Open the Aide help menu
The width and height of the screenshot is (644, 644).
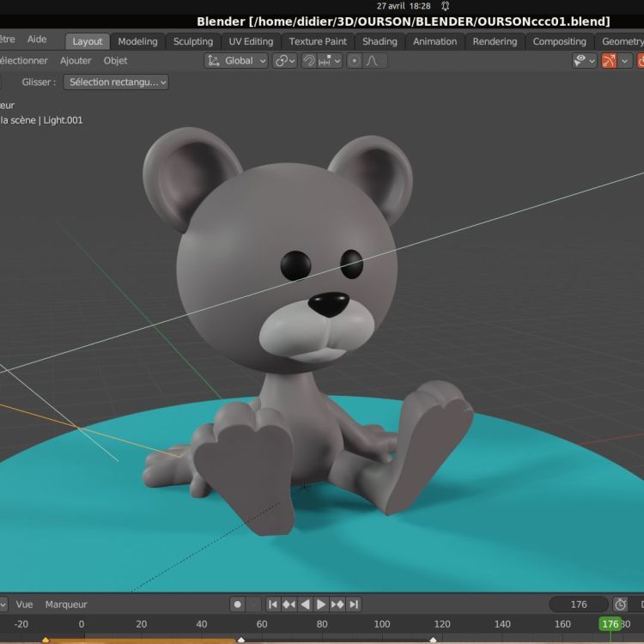tap(37, 39)
